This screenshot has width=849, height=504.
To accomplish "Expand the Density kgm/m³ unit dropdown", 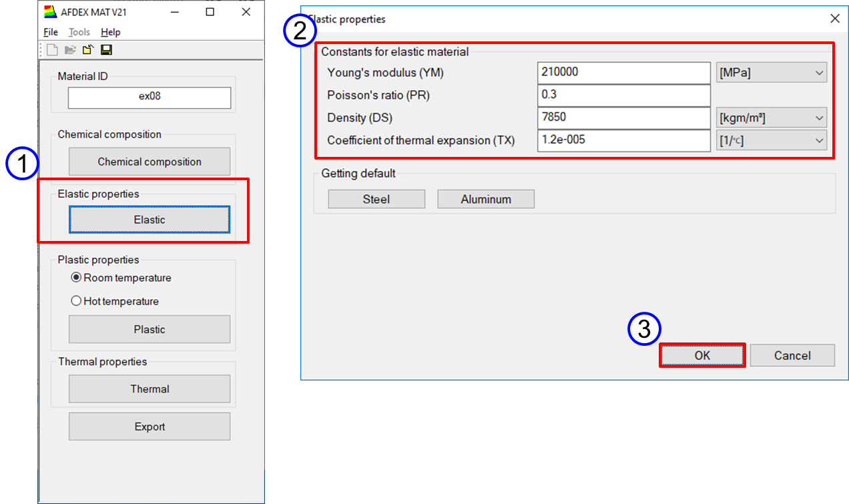I will tap(771, 118).
